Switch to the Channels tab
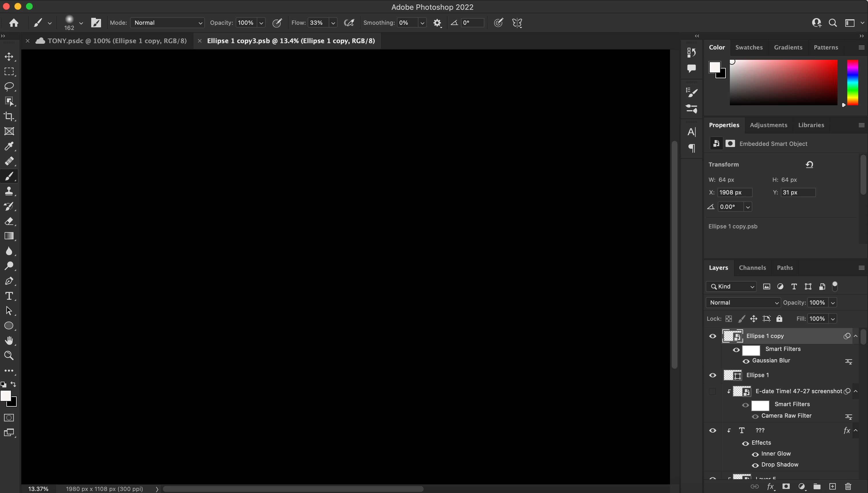The width and height of the screenshot is (868, 493). tap(752, 267)
